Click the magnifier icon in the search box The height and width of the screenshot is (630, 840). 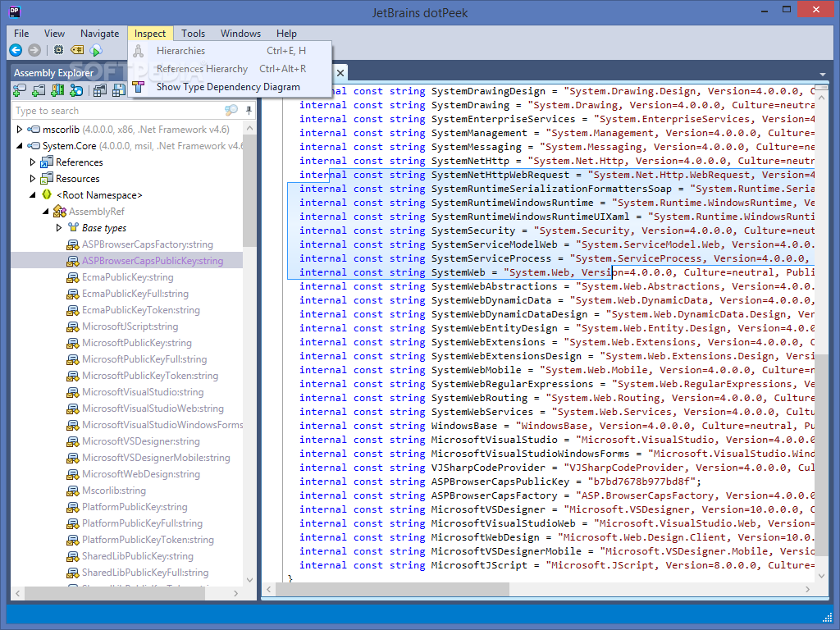[231, 111]
